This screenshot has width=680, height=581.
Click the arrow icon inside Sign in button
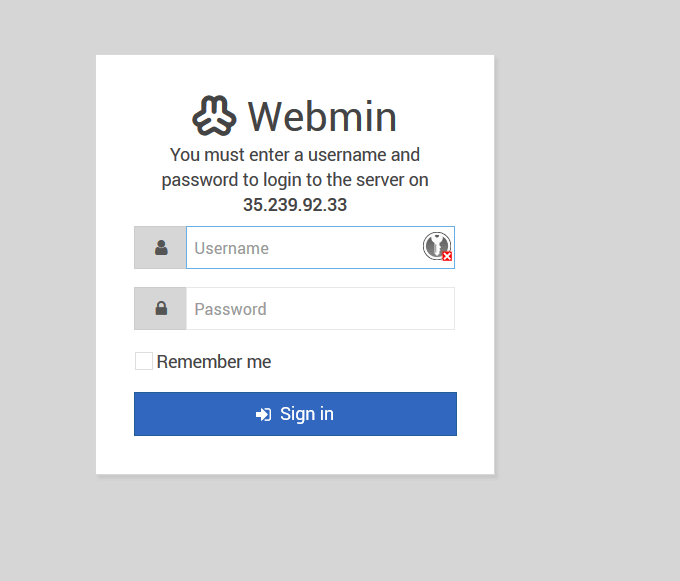click(264, 415)
